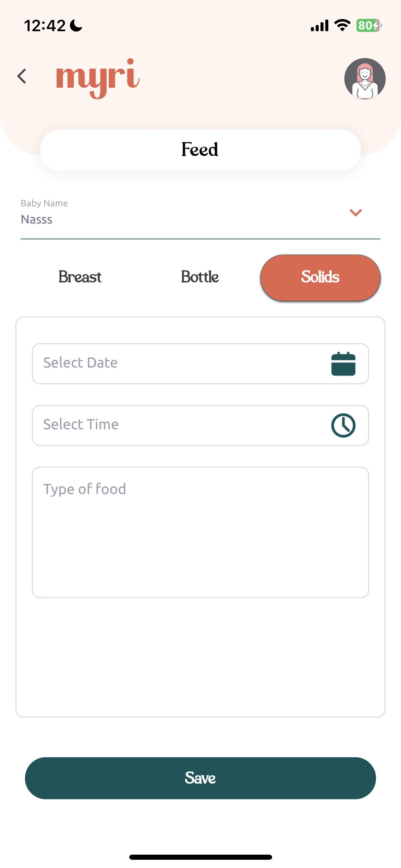The height and width of the screenshot is (868, 401).
Task: Open the Baby Name selector showing Nasss
Action: (200, 215)
